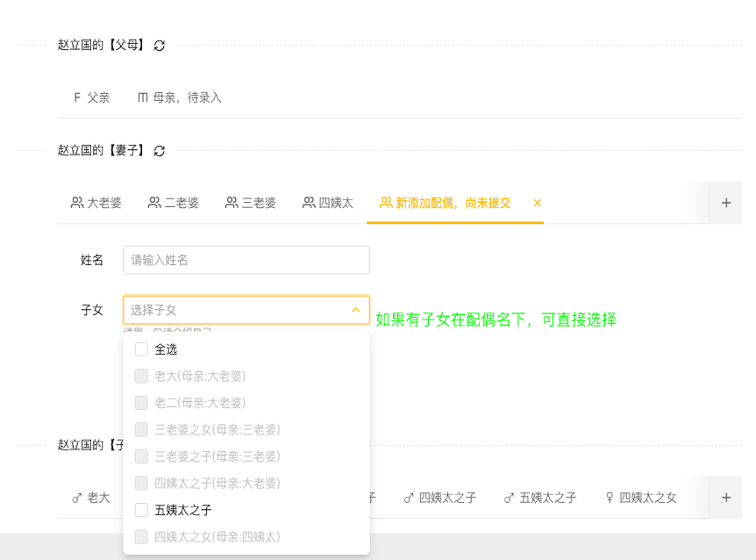The height and width of the screenshot is (560, 756).
Task: Check the 全选 checkbox
Action: 141,349
